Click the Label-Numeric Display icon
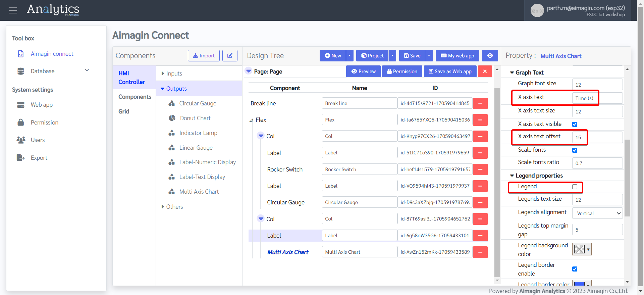Viewport: 644px width, 295px height. tap(172, 162)
